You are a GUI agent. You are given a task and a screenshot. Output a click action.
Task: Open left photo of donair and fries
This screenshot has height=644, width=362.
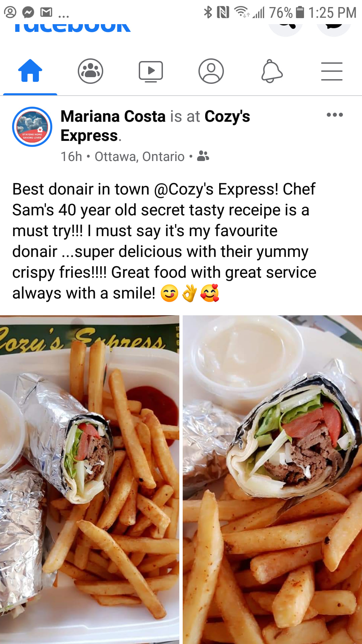point(89,480)
